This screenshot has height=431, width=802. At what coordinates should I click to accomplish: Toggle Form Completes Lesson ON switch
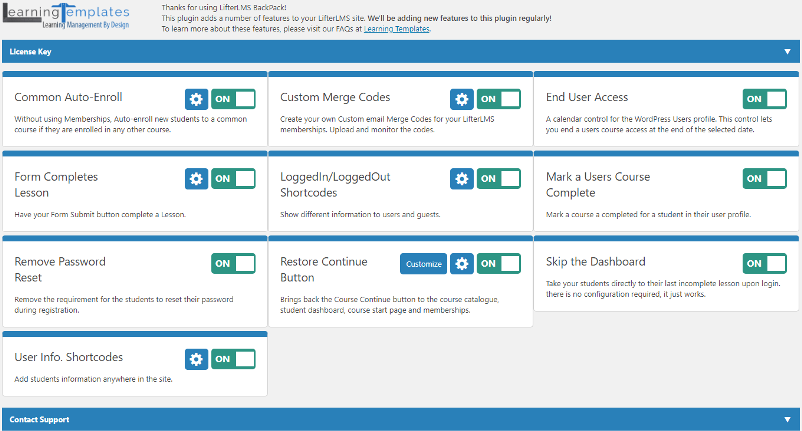click(x=233, y=179)
